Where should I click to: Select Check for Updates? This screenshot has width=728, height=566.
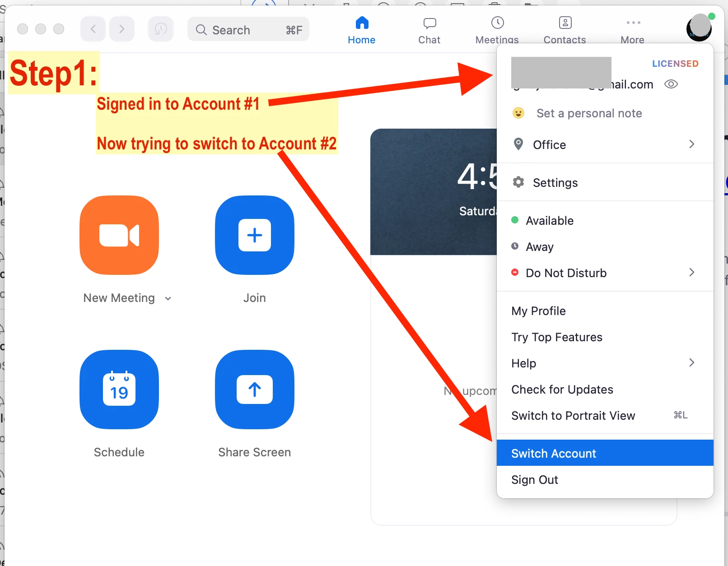pyautogui.click(x=605, y=389)
